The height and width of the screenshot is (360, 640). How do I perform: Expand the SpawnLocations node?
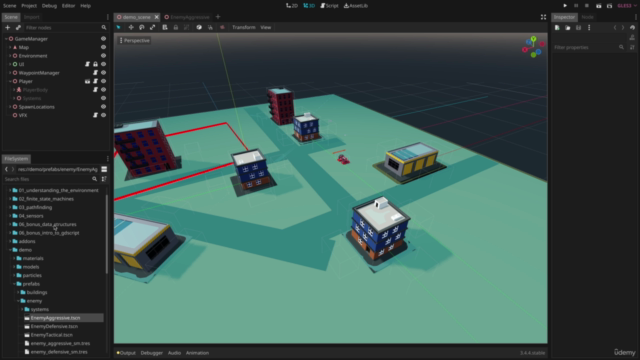click(x=10, y=107)
